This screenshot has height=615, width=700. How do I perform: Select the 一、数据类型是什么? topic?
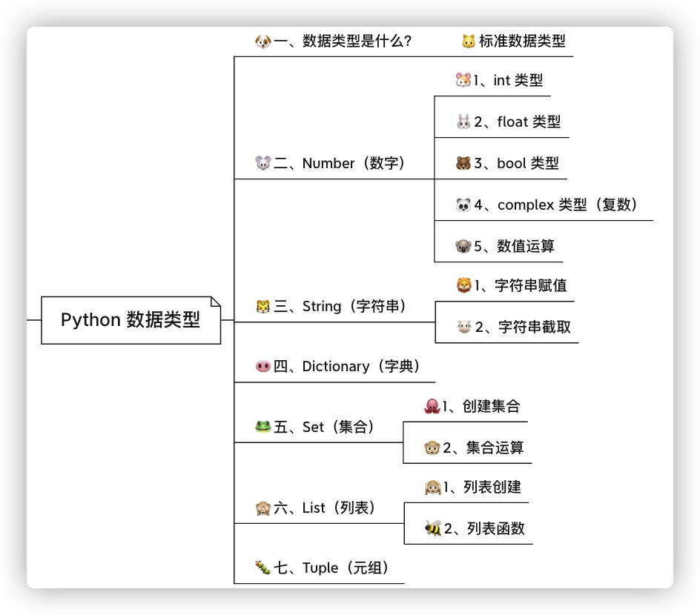pos(334,41)
